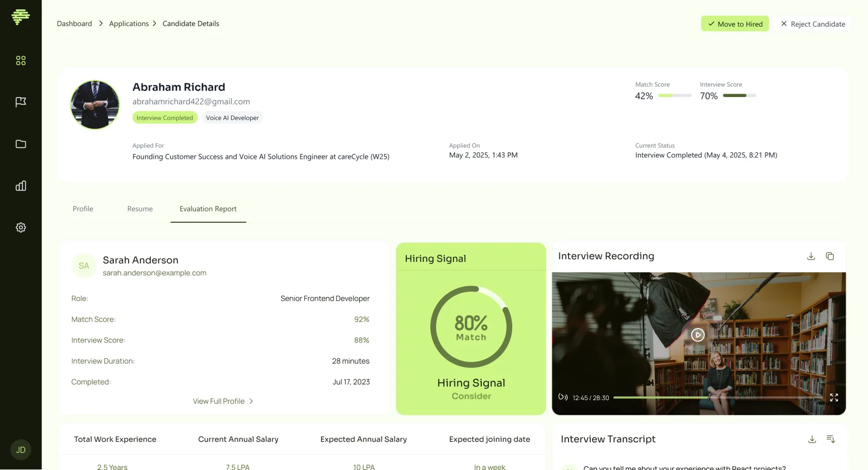Click Candidate Details breadcrumb text
Viewport: 868px width, 470px height.
(191, 24)
